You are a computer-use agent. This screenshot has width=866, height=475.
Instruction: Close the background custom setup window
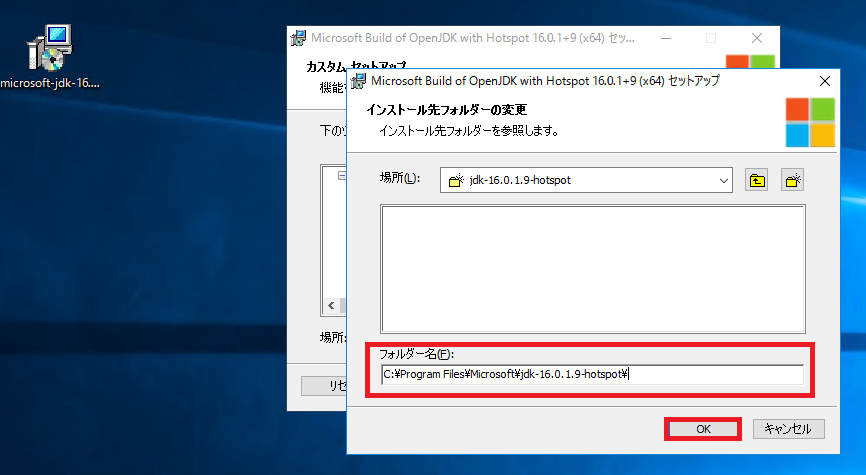pos(757,38)
